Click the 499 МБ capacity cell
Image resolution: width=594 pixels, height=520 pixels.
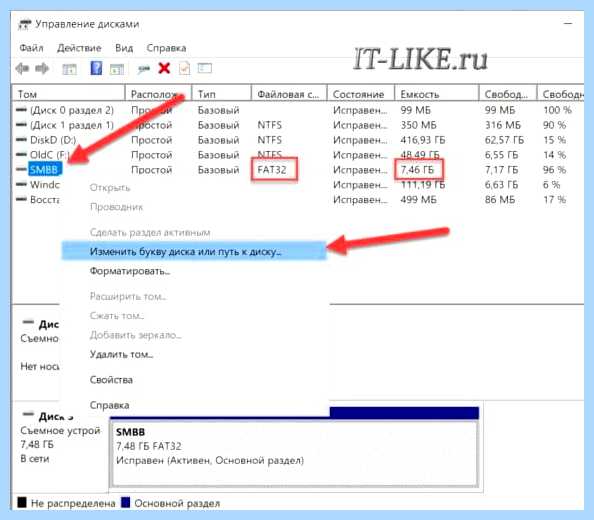point(419,199)
